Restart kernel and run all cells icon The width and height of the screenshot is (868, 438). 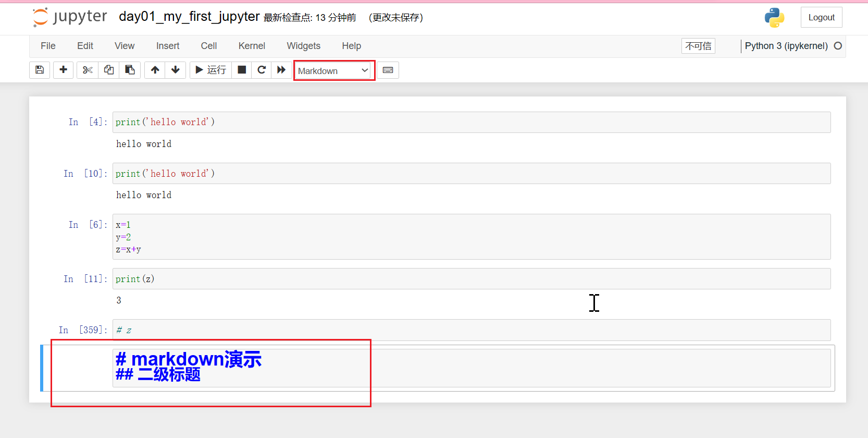click(281, 70)
